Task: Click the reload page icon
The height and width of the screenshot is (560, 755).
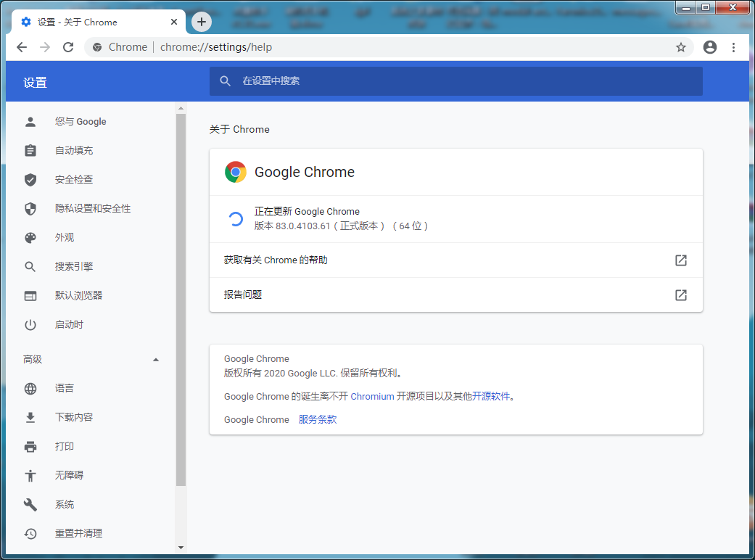Action: [68, 47]
